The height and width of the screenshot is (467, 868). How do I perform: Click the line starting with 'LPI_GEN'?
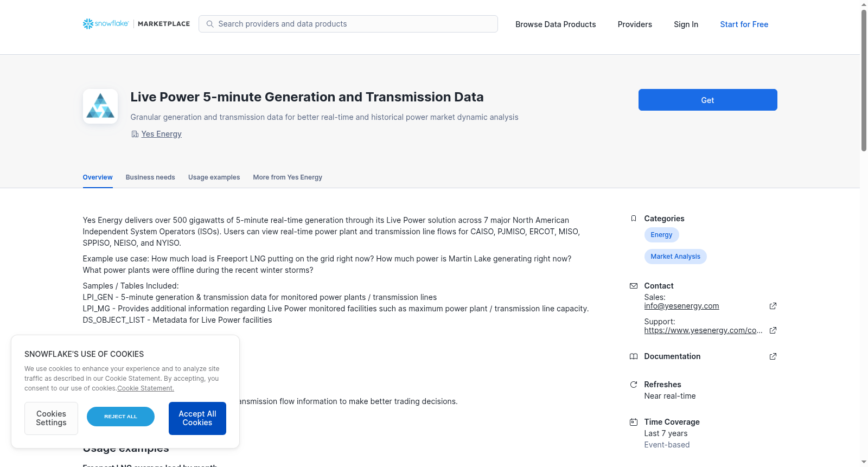tap(260, 297)
